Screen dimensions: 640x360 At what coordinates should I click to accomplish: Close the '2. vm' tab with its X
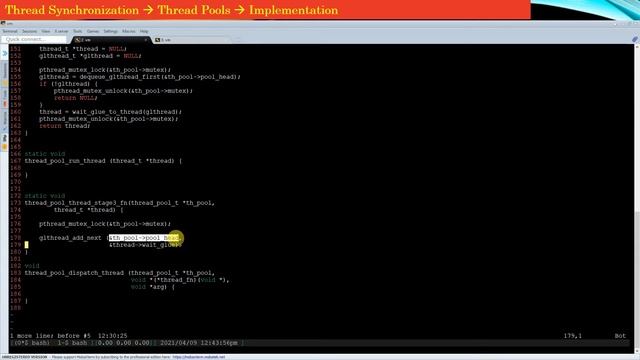[x=146, y=40]
